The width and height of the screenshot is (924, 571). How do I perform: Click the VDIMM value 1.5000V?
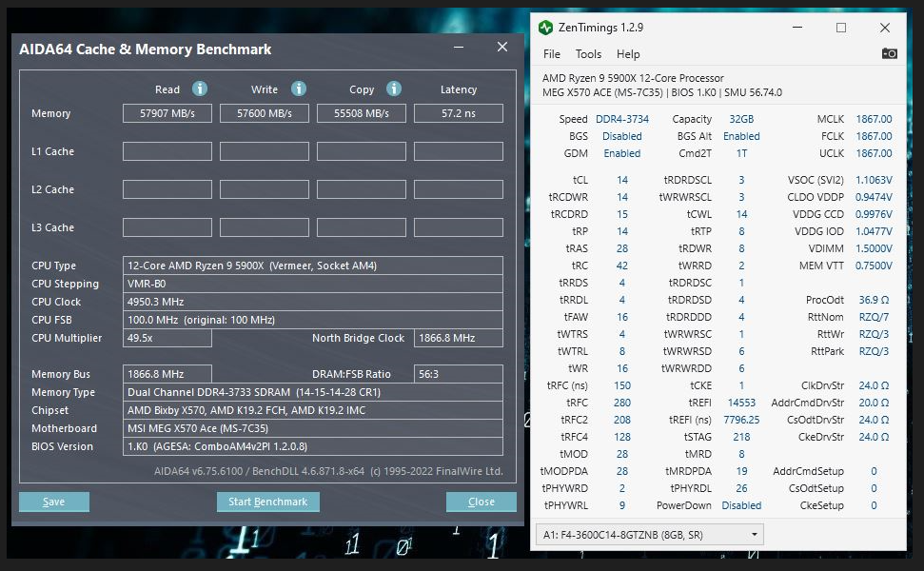pos(874,248)
